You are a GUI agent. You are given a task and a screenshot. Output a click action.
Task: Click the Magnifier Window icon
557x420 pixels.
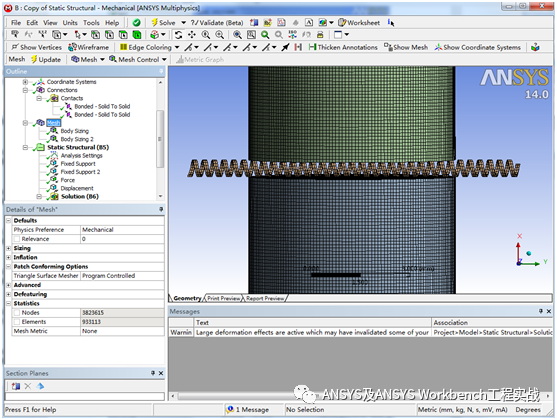point(251,35)
